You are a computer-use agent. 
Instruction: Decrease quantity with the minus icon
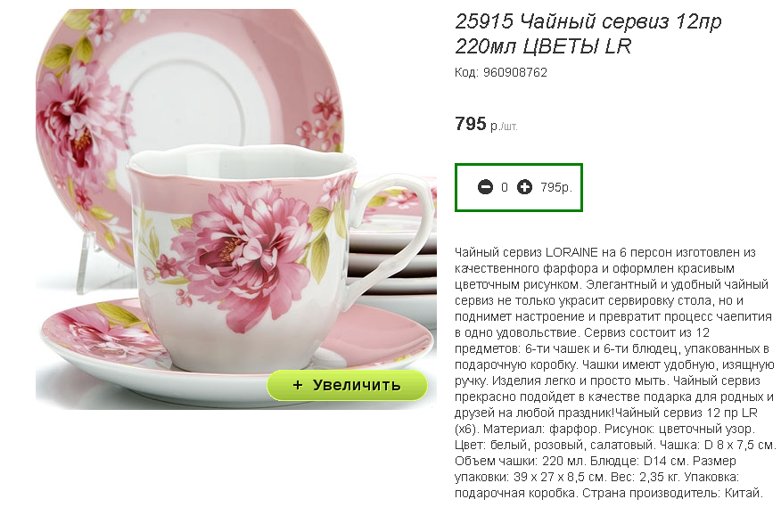pyautogui.click(x=485, y=187)
